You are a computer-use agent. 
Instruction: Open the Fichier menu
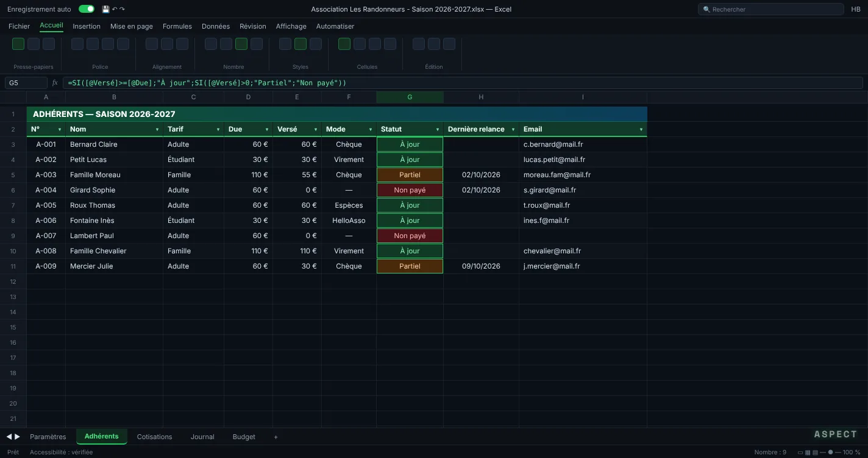coord(19,26)
